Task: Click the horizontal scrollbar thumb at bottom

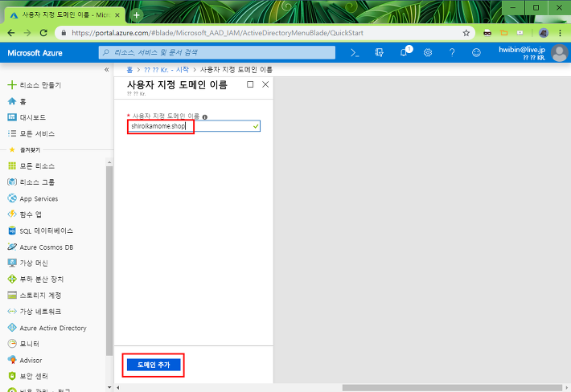Action: point(452,388)
